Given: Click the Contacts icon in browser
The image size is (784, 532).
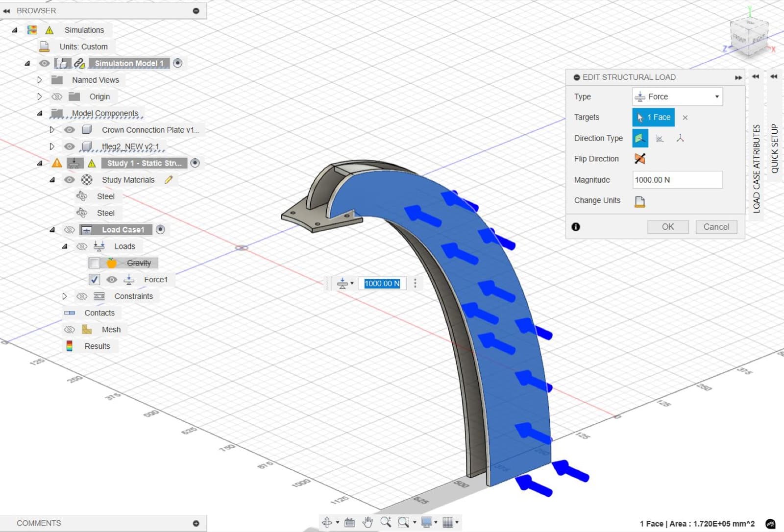Looking at the screenshot, I should coord(70,313).
